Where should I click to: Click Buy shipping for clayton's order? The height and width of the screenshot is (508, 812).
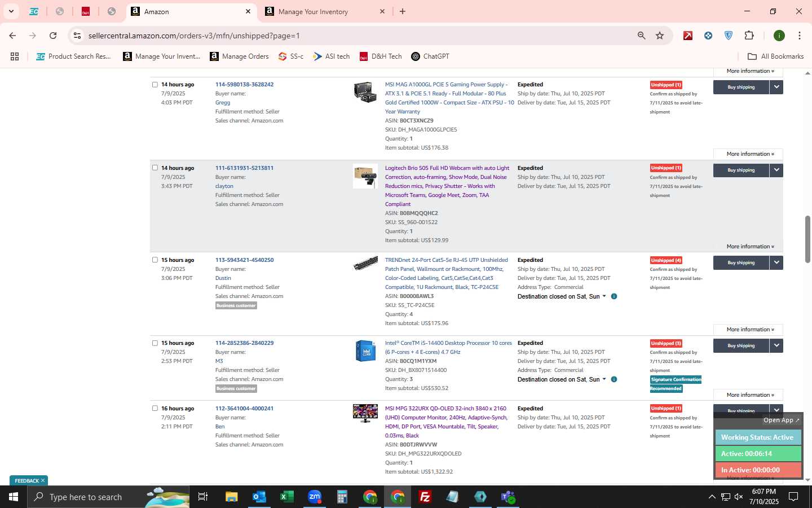point(741,170)
